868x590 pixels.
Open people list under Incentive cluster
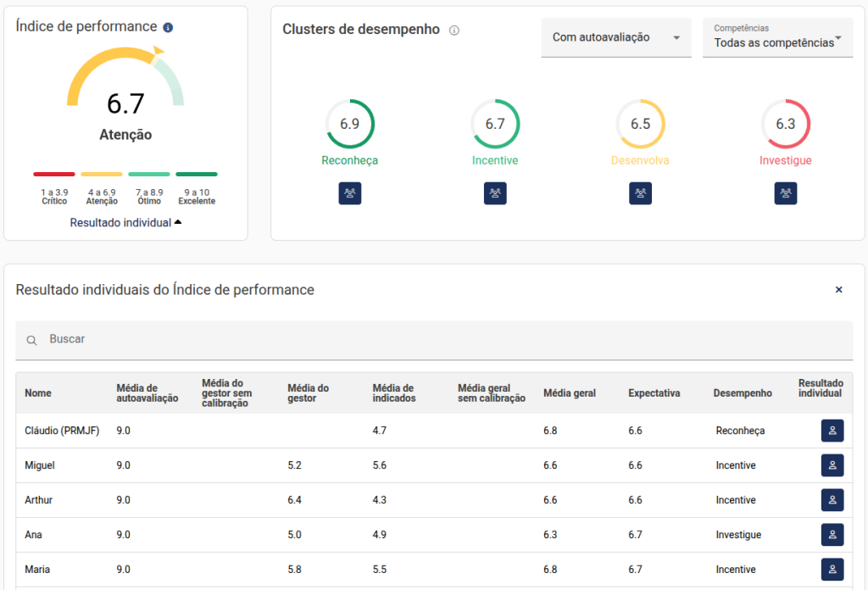click(x=495, y=193)
